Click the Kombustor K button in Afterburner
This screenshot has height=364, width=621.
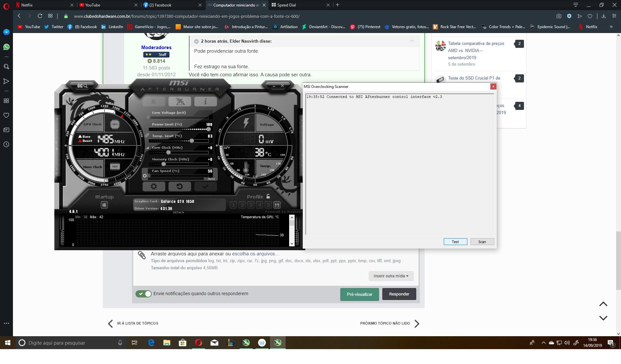click(x=154, y=102)
